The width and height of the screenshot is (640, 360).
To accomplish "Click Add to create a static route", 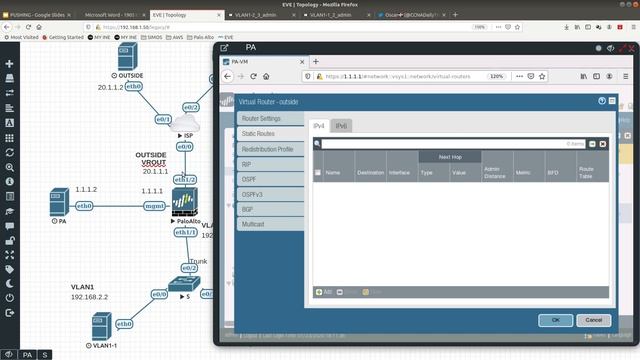I will (324, 292).
